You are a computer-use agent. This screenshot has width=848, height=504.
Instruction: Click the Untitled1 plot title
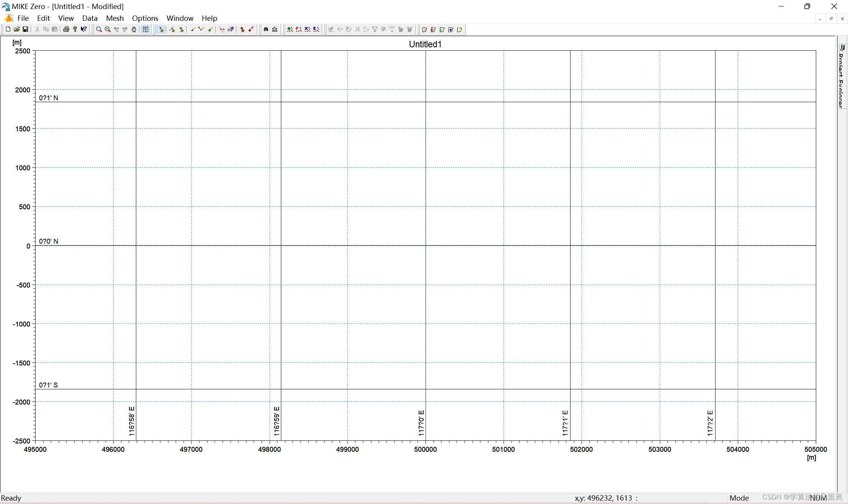425,44
